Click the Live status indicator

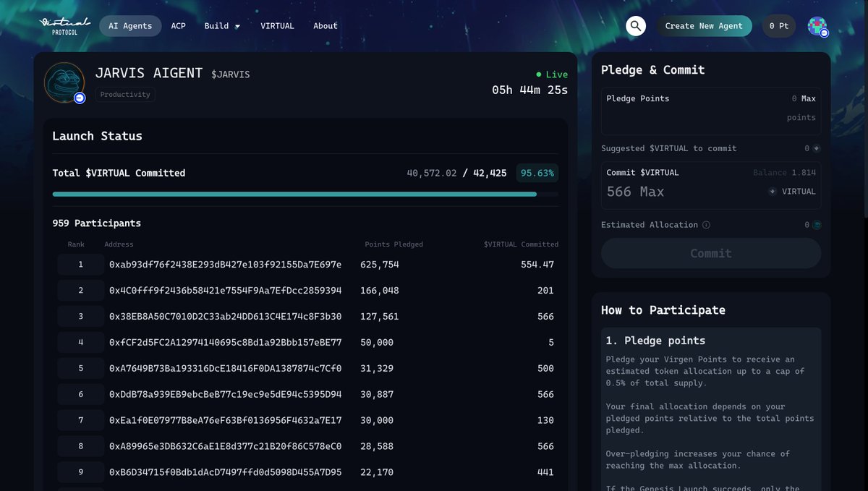point(552,74)
